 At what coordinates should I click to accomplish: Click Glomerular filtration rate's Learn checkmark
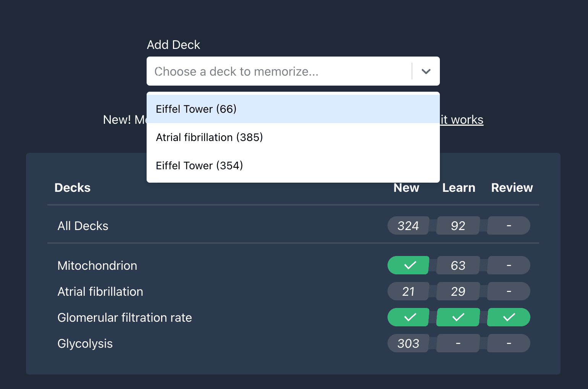[x=458, y=317]
